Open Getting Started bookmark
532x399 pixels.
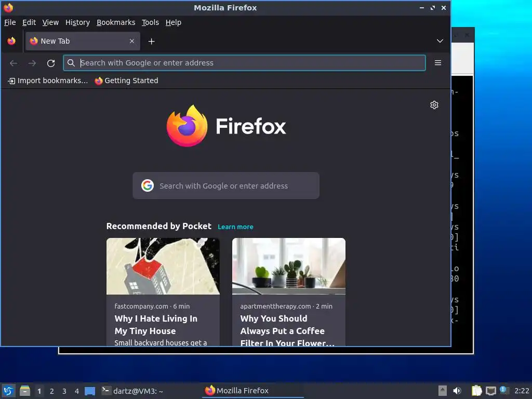pyautogui.click(x=127, y=81)
